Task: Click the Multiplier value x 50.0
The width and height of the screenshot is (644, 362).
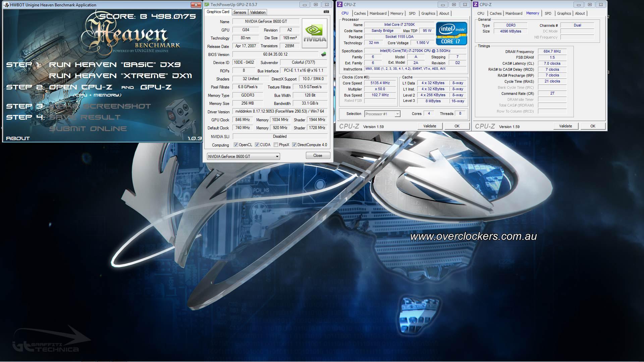Action: [x=380, y=89]
